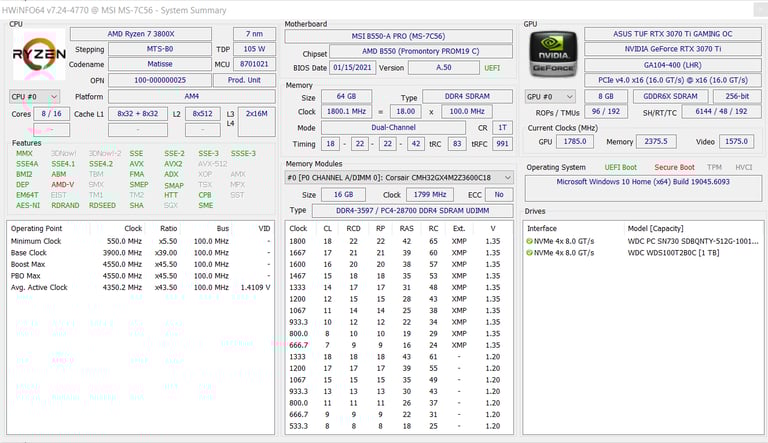Screen dimensions: 768x443
Task: Click the Base Clock operating point row
Action: click(x=141, y=253)
